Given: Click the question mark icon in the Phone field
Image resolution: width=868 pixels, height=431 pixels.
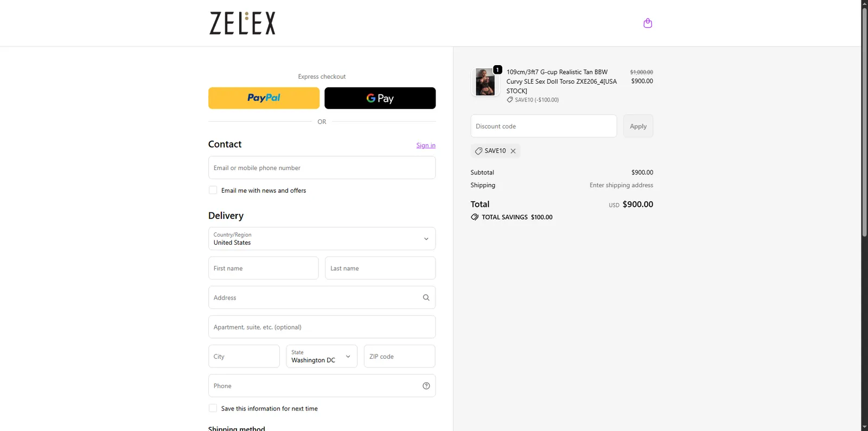Looking at the screenshot, I should 426,385.
